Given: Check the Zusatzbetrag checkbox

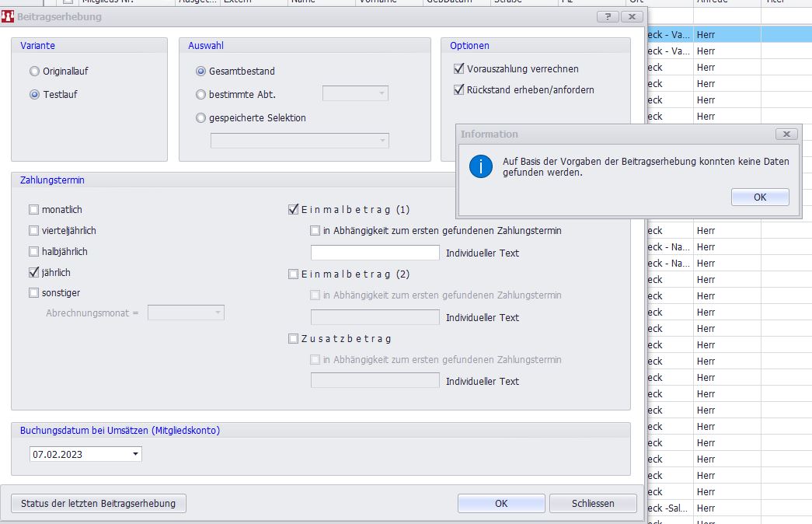Looking at the screenshot, I should (x=293, y=339).
